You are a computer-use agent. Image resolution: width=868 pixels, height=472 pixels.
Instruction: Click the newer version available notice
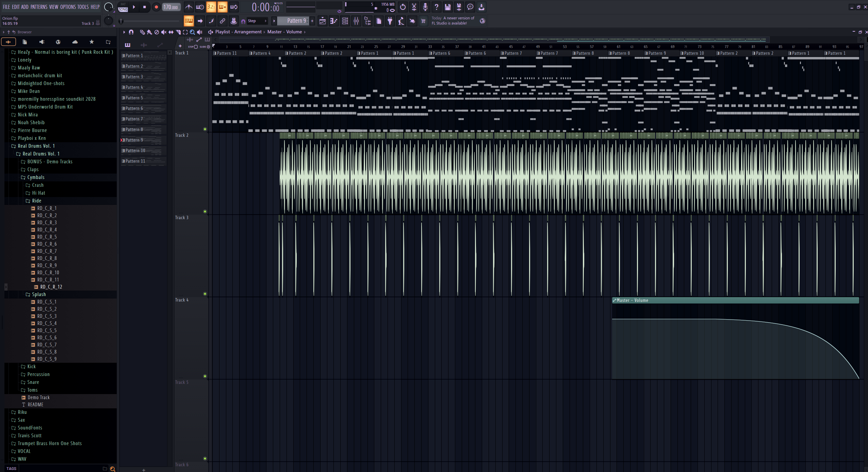pyautogui.click(x=453, y=21)
